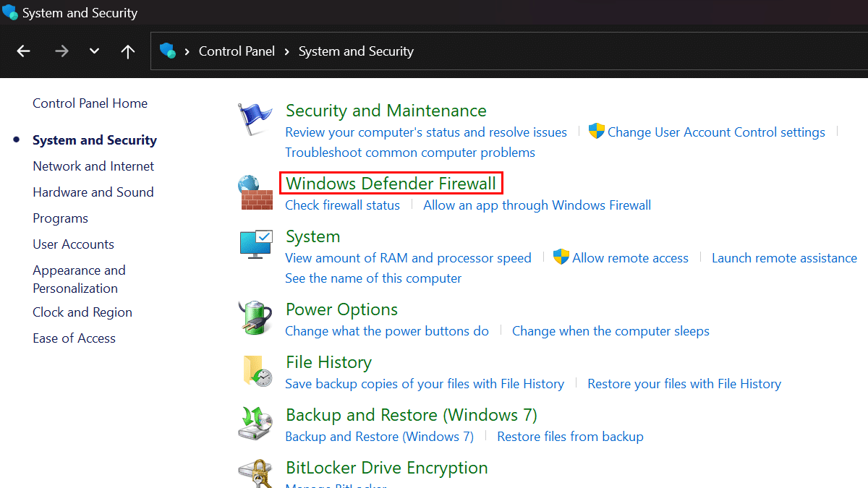Click Allow an app through Windows Firewall
868x488 pixels.
point(537,205)
